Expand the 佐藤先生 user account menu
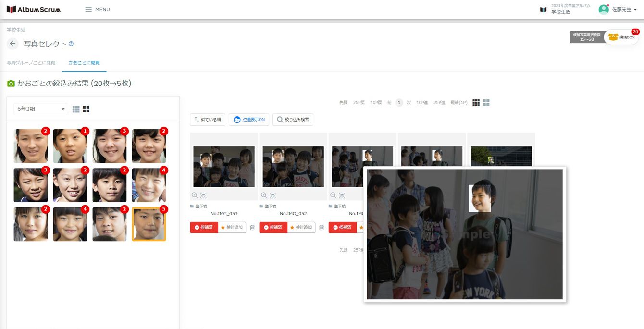 pyautogui.click(x=624, y=9)
